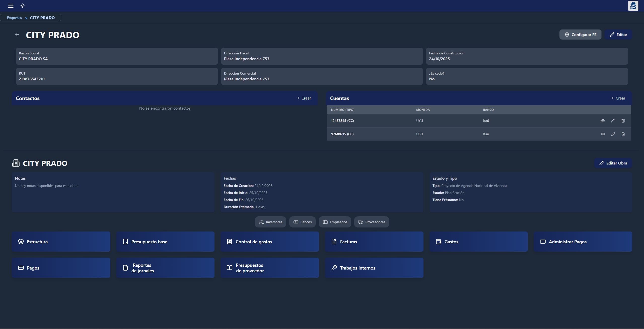Go to Empresas breadcrumb link
The image size is (644, 329).
pos(14,18)
